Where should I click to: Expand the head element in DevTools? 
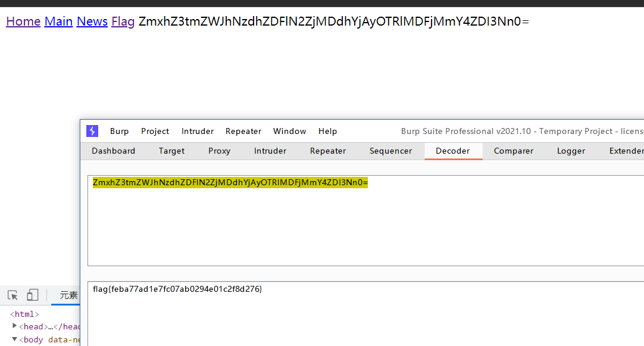[14, 326]
